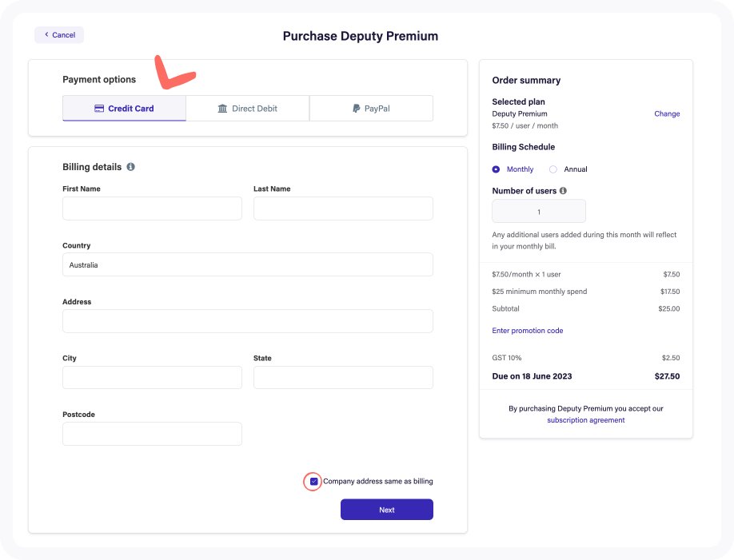Select the Monthly billing schedule radio button
The height and width of the screenshot is (560, 734).
(496, 169)
